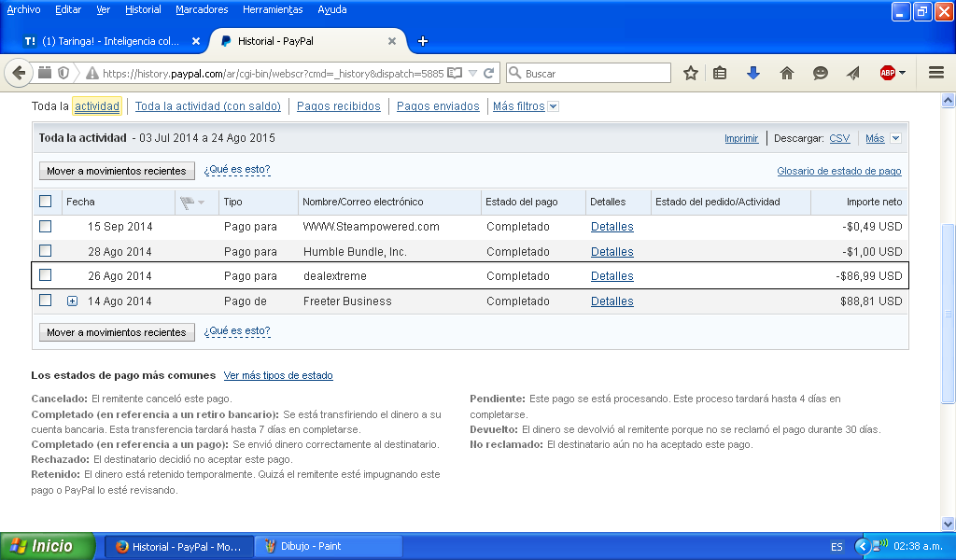Open the Más download options dropdown arrow
This screenshot has width=956, height=560.
point(895,138)
